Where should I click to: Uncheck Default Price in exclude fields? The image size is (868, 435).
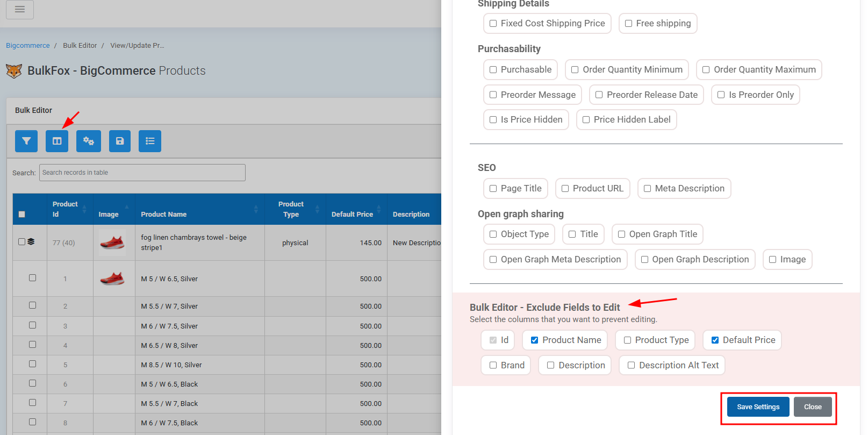pyautogui.click(x=715, y=340)
